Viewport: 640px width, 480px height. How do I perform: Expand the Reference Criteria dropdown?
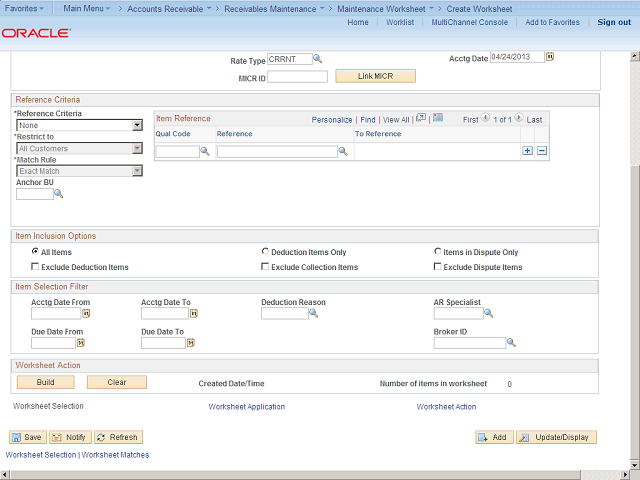pos(137,125)
